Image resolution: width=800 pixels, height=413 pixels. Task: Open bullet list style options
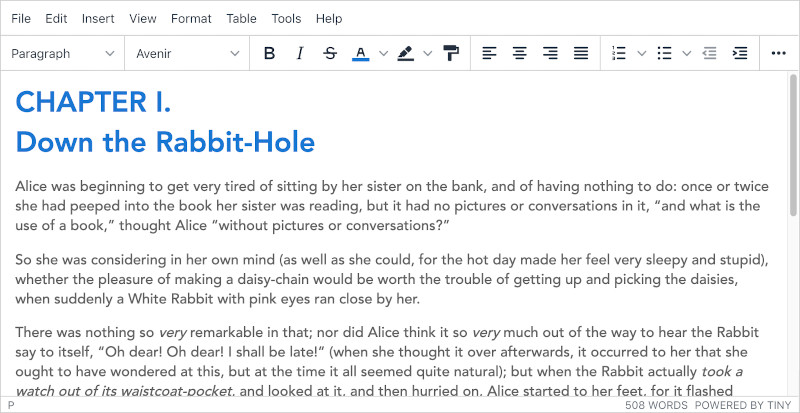tap(687, 53)
